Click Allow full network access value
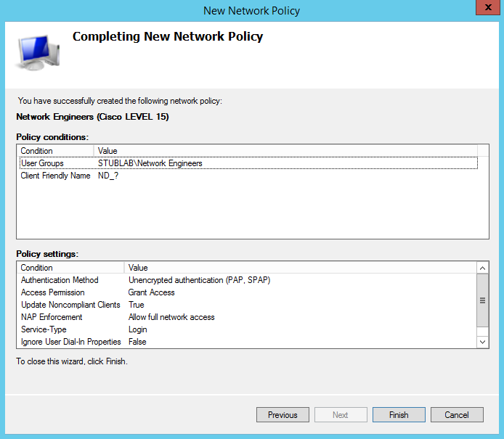504x439 pixels. (x=171, y=317)
